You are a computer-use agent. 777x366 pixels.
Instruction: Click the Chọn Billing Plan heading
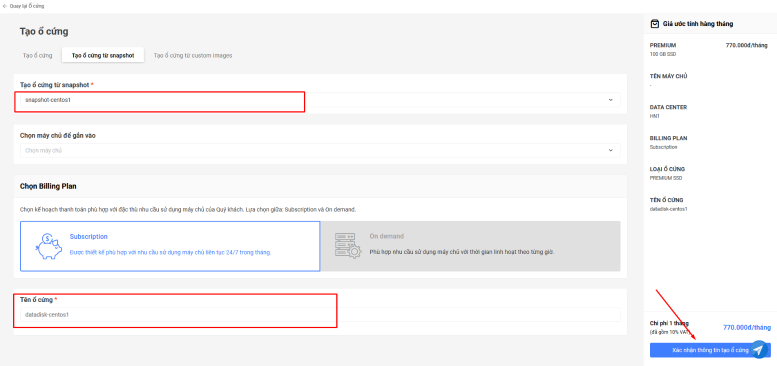(x=48, y=186)
